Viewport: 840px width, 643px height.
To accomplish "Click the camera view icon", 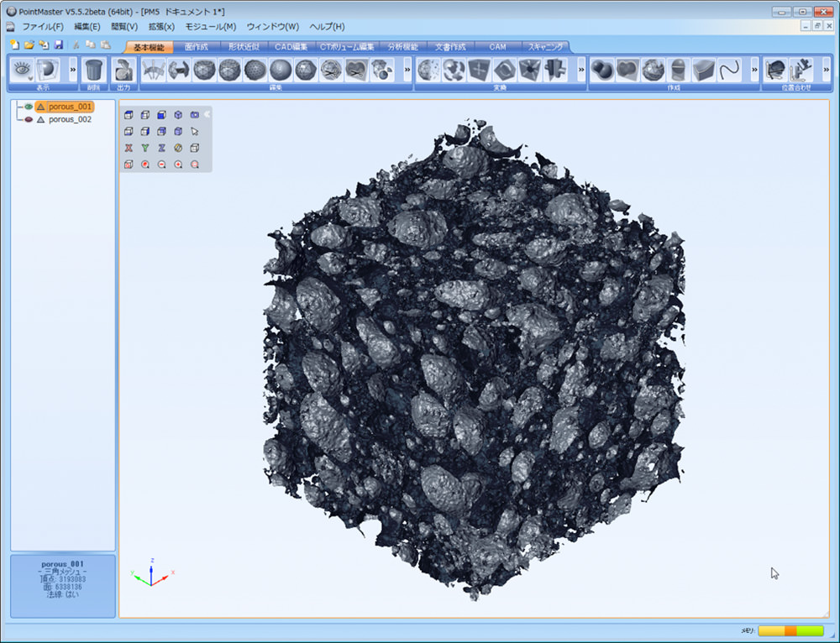I will coord(195,114).
